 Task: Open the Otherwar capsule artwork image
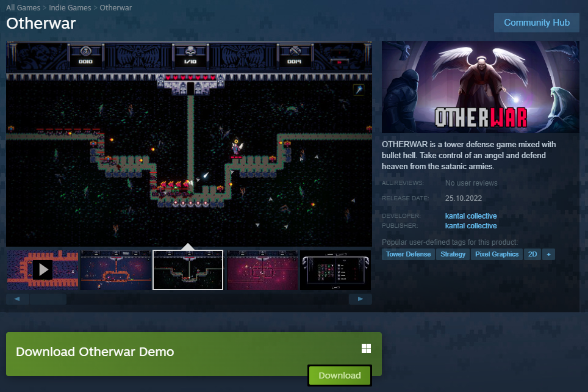pos(480,87)
